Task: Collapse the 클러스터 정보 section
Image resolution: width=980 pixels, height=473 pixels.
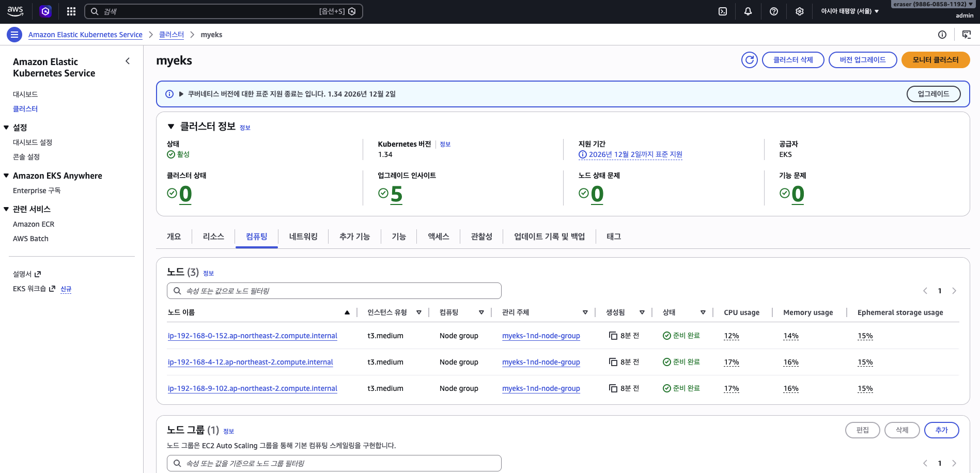Action: (171, 127)
